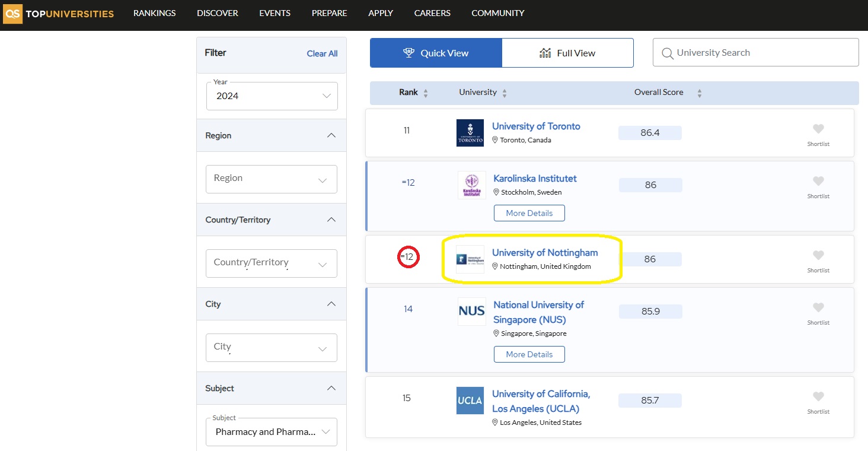The width and height of the screenshot is (868, 451).
Task: Click Stockholm, Sweden location text
Action: tap(531, 192)
